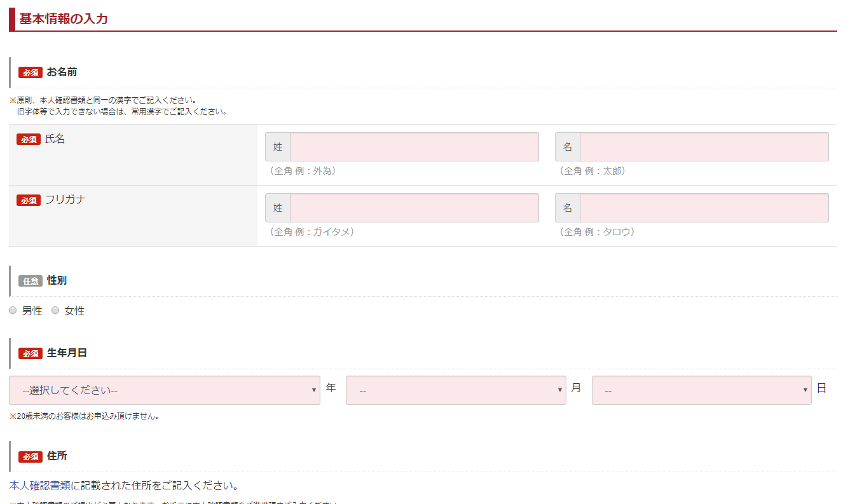Select the 女性 radio button

point(55,311)
